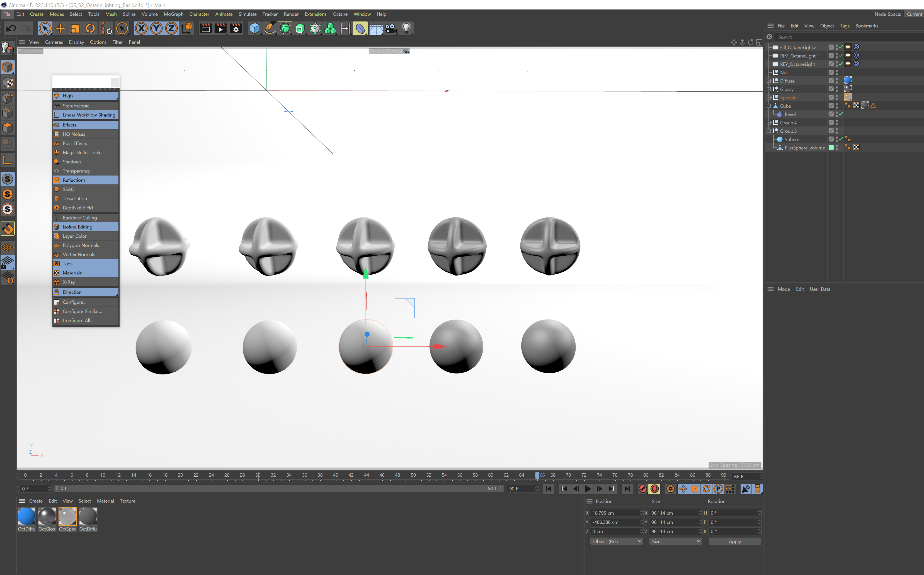
Task: Click Configure All button in menu
Action: (77, 320)
